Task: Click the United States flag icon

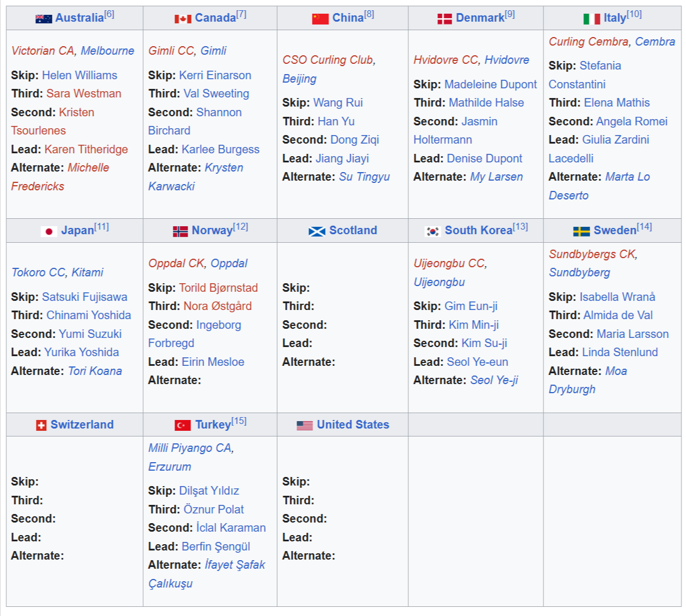Action: pyautogui.click(x=305, y=425)
